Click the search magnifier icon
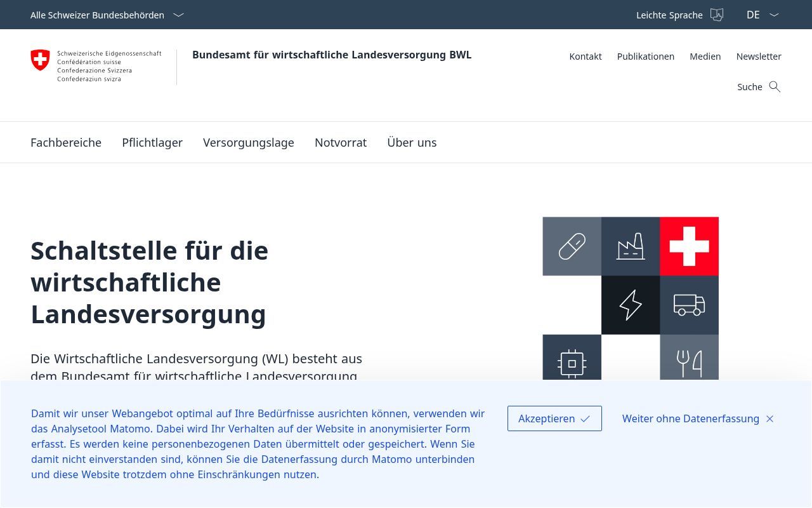The width and height of the screenshot is (812, 508). coord(775,86)
